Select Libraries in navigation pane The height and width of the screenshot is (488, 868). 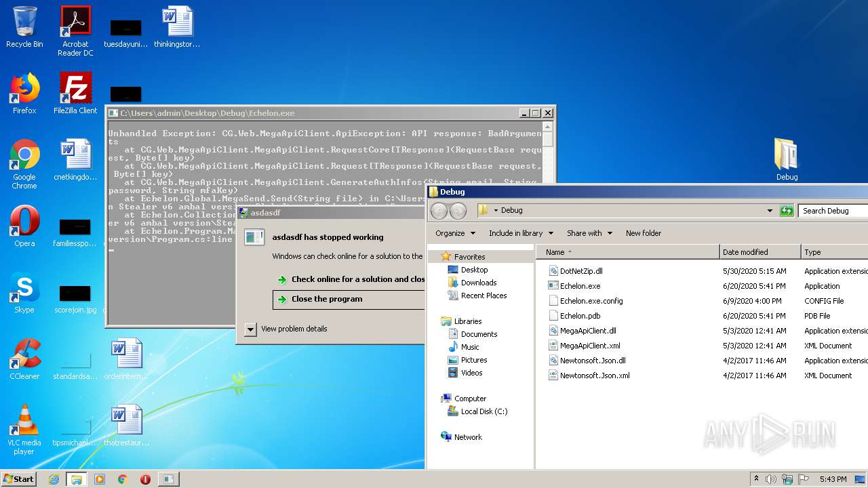[468, 321]
